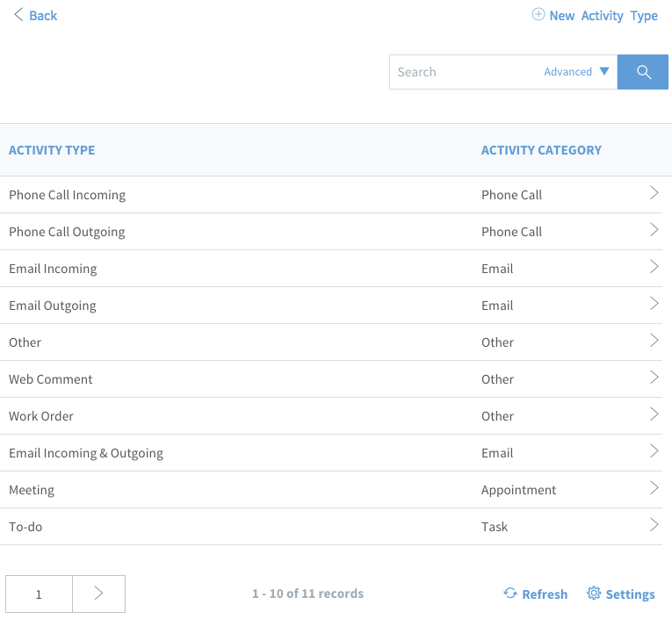Viewport: 672px width, 619px height.
Task: Click the Back link
Action: coord(43,16)
